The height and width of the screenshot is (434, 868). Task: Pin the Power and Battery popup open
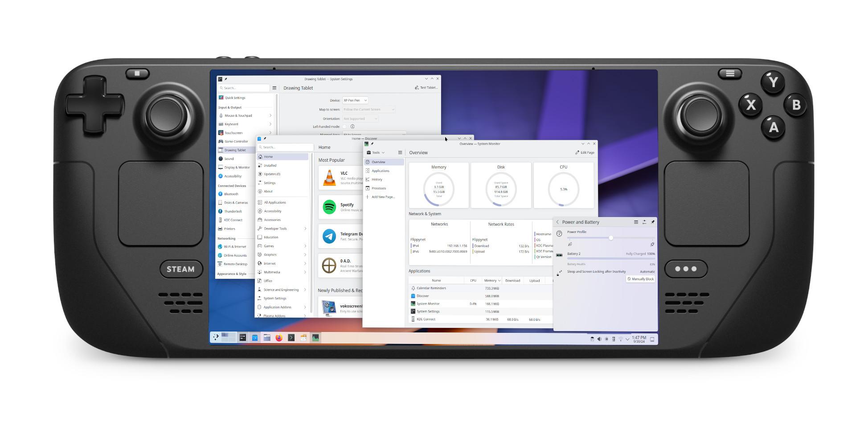coord(653,222)
